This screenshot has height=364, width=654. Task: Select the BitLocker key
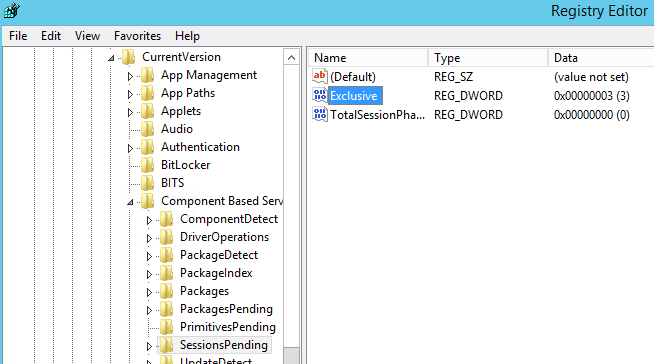click(x=186, y=165)
